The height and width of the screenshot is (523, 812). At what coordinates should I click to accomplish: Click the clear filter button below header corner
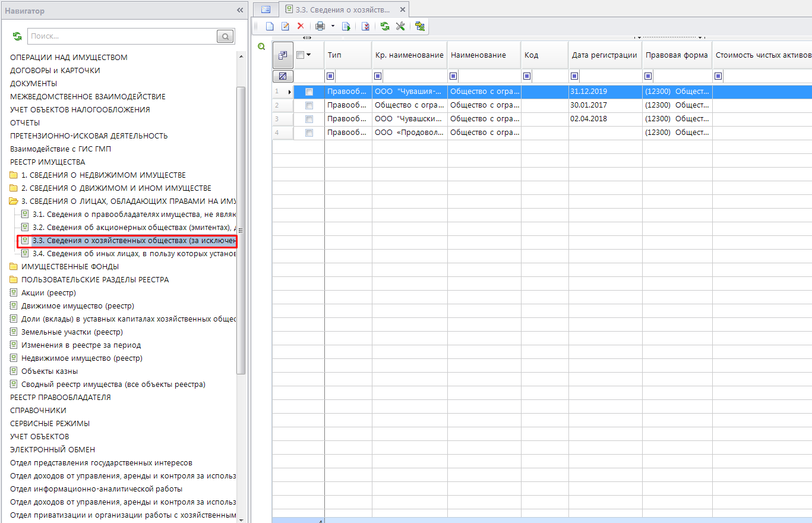pos(283,76)
